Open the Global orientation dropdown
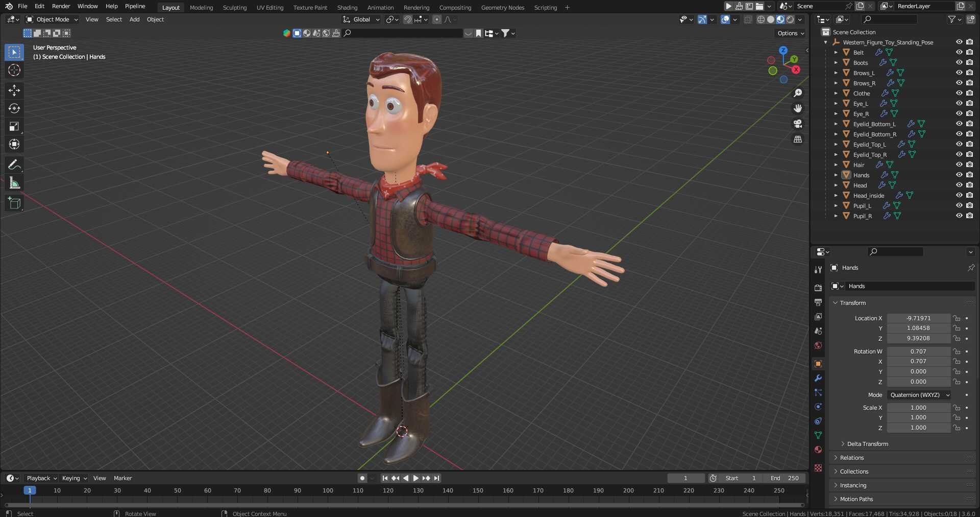This screenshot has width=980, height=517. [361, 19]
